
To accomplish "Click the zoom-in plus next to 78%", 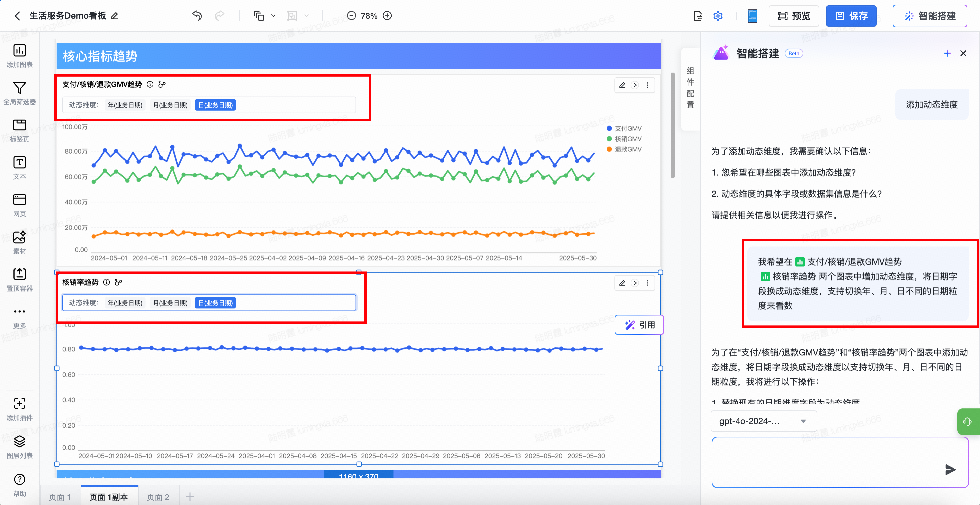I will click(387, 16).
